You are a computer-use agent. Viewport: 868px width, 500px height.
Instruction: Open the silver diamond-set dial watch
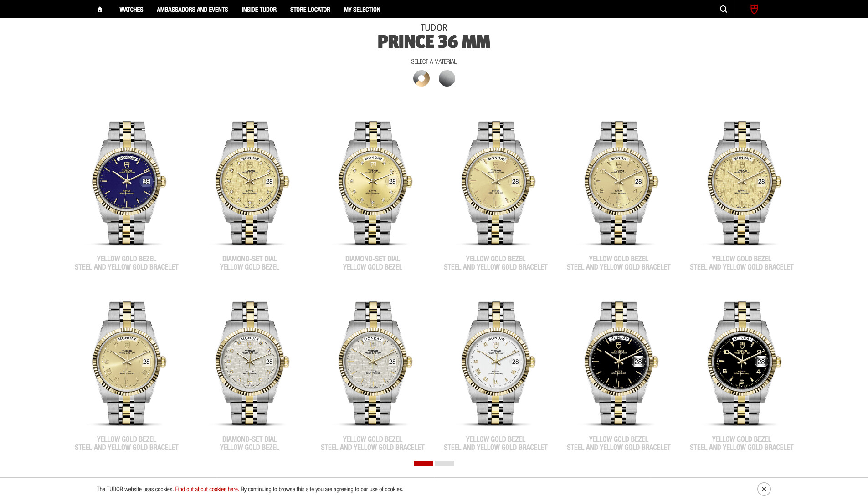[250, 363]
